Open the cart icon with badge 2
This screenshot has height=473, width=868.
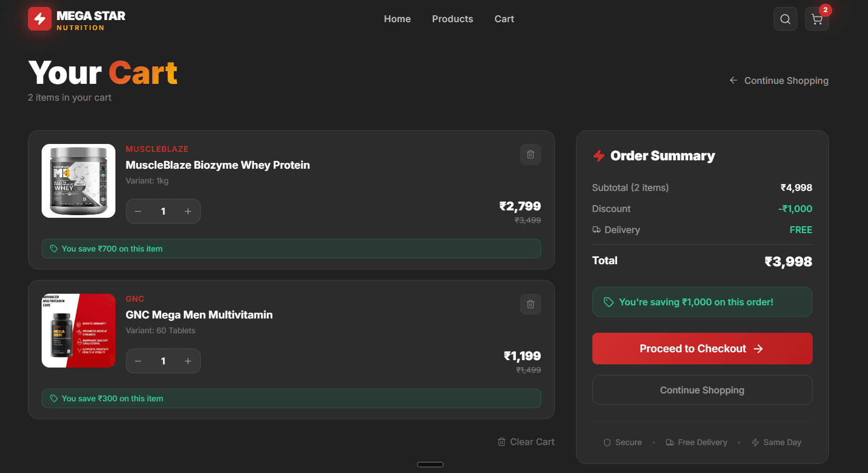[817, 19]
